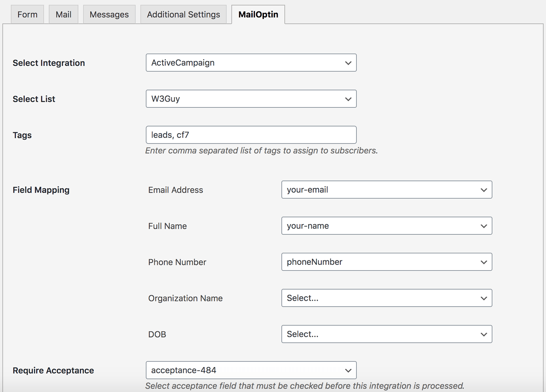Switch to the Form tab

point(27,15)
